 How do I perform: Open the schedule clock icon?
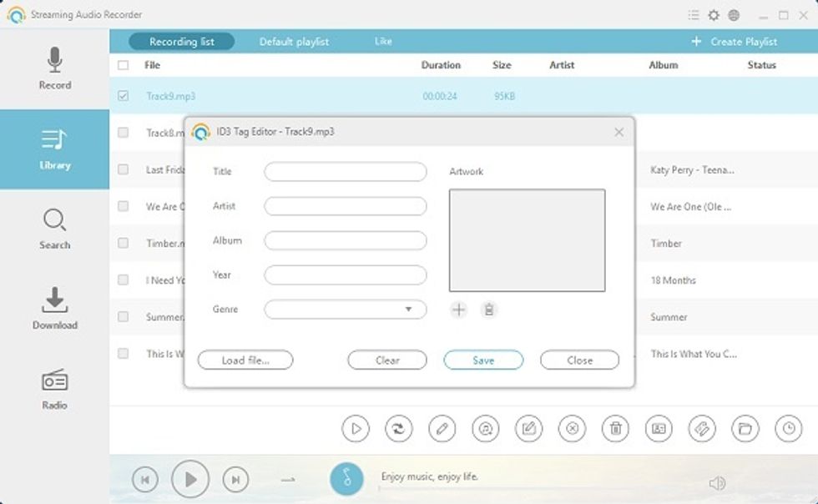pyautogui.click(x=790, y=428)
